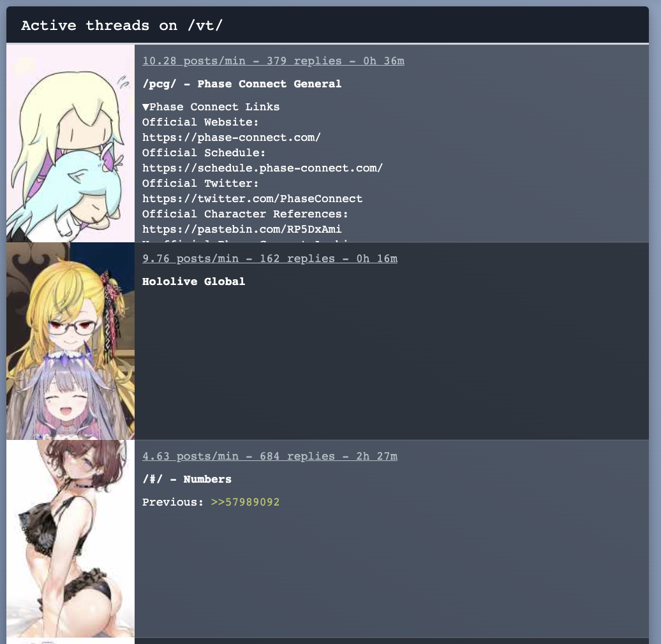Visit the phase-connect.com website URL
This screenshot has height=644, width=661.
click(x=232, y=138)
